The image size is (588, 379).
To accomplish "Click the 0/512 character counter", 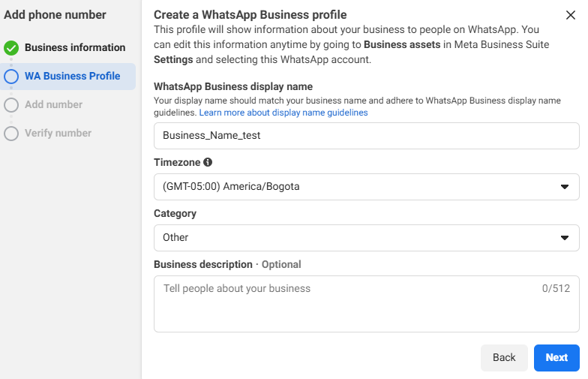I will (556, 288).
